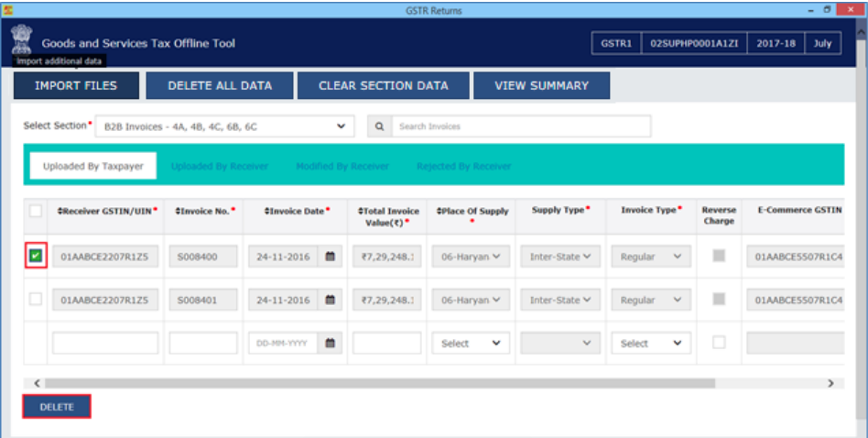This screenshot has width=868, height=438.
Task: Click sort arrows on Receiver GSTIN/UIN header
Action: (60, 211)
